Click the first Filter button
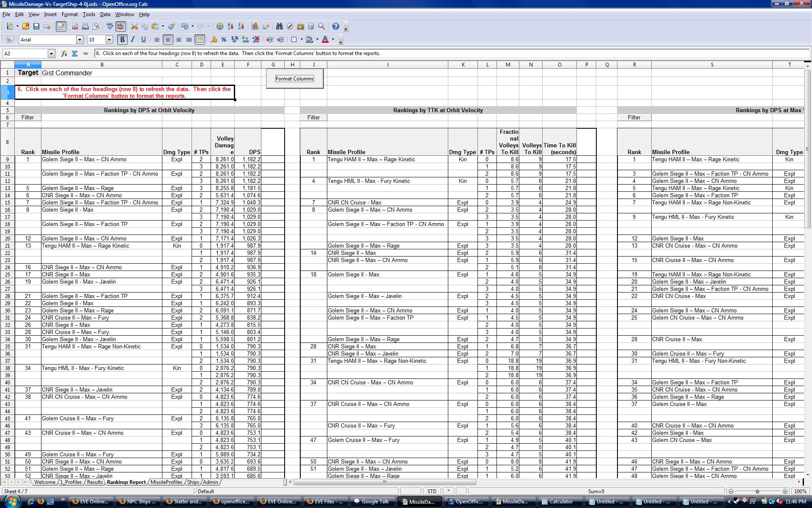 [28, 117]
